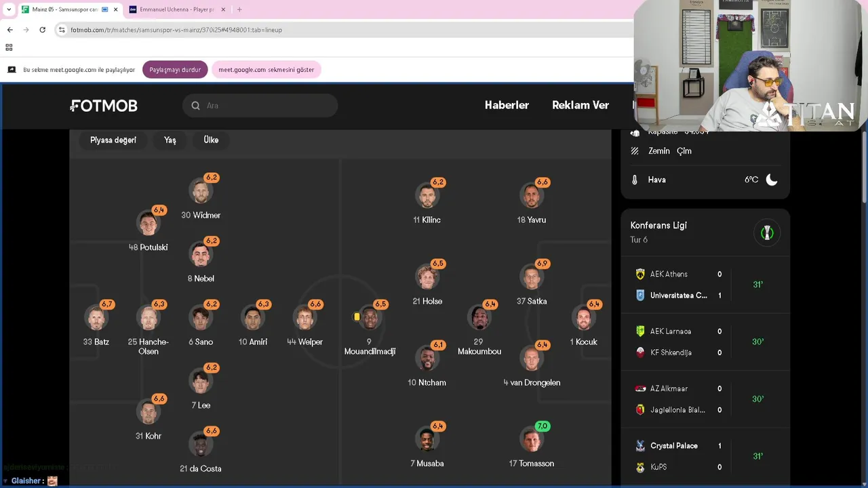Viewport: 868px width, 488px height.
Task: Click the screen share icon in the info bar
Action: point(12,70)
